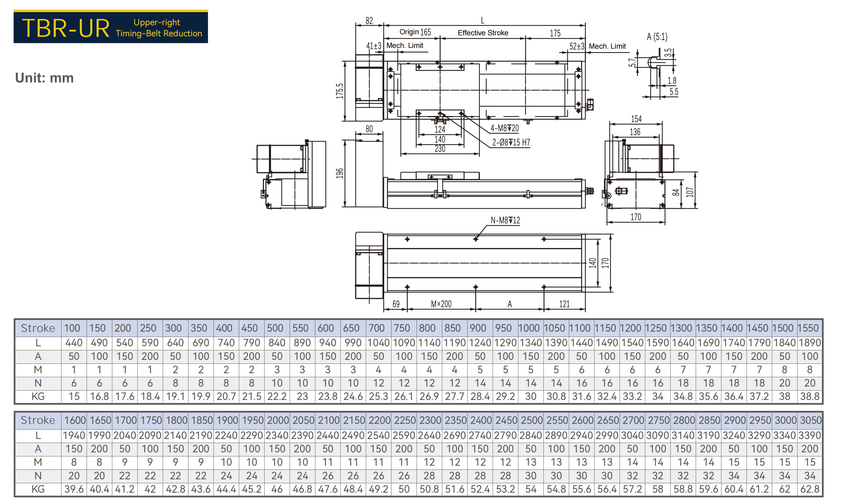Click the KG value '57.2'
Image resolution: width=841 pixels, height=504 pixels.
point(632,489)
